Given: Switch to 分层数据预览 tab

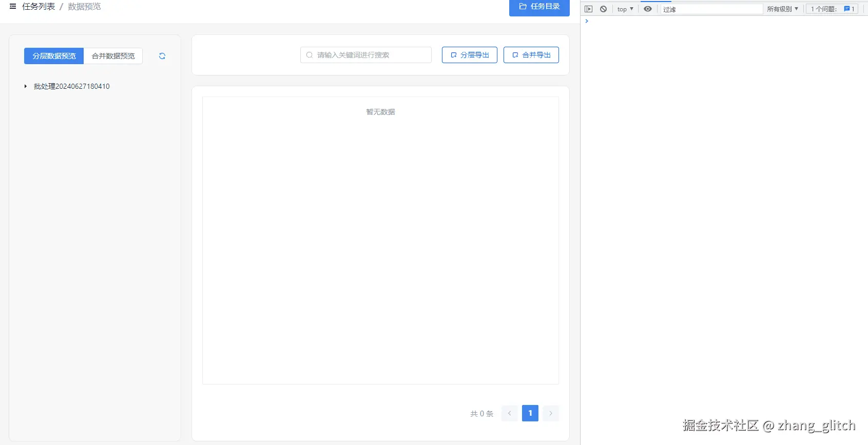Looking at the screenshot, I should click(x=54, y=56).
